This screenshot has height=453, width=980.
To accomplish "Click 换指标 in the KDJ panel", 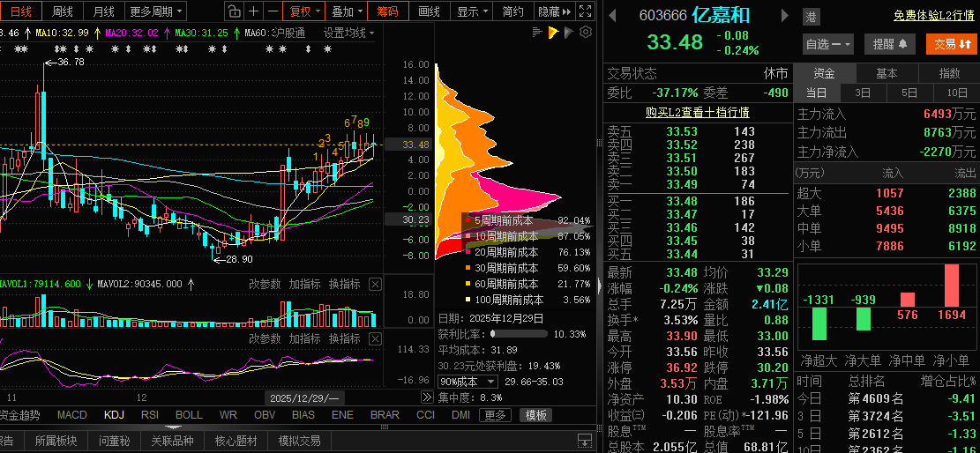I will (345, 338).
